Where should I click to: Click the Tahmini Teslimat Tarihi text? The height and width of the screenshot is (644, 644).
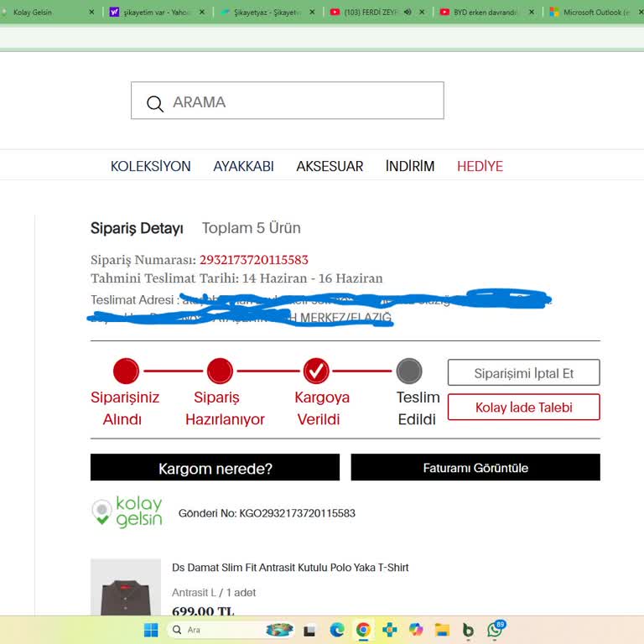pos(236,278)
